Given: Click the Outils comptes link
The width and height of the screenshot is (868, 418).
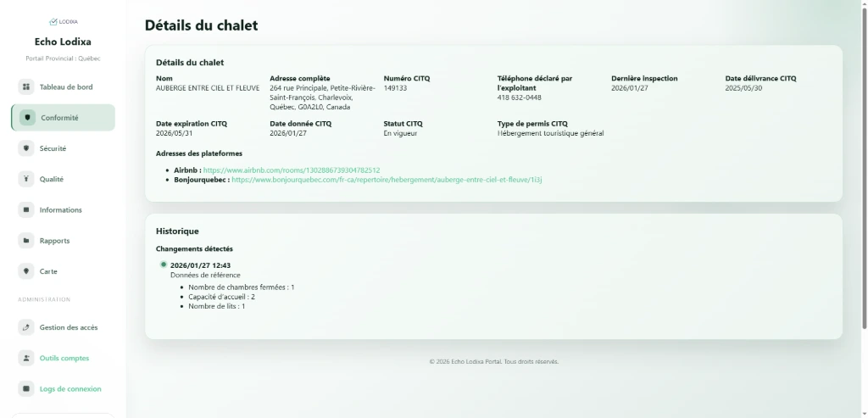Looking at the screenshot, I should 64,358.
